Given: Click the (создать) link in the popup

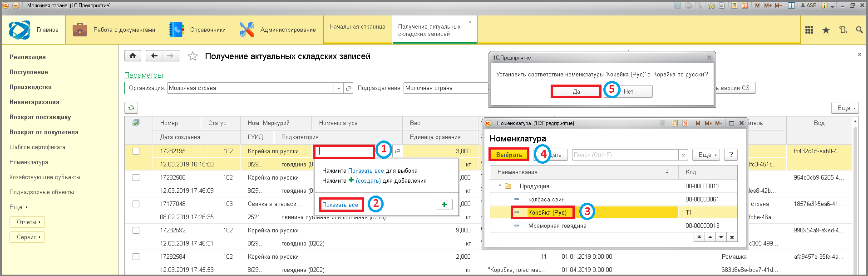Looking at the screenshot, I should [368, 181].
